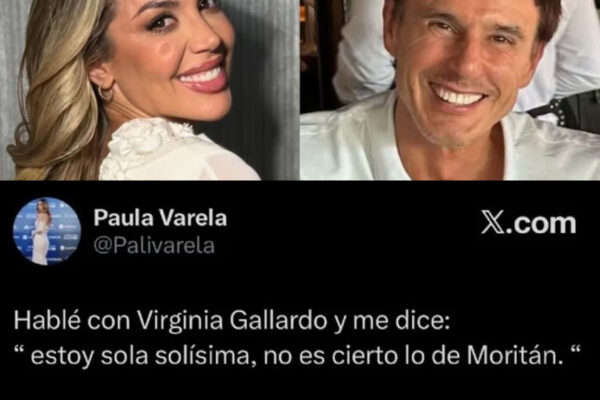Click the Paula Varela display name
Screen dimensions: 600x400
(x=160, y=218)
